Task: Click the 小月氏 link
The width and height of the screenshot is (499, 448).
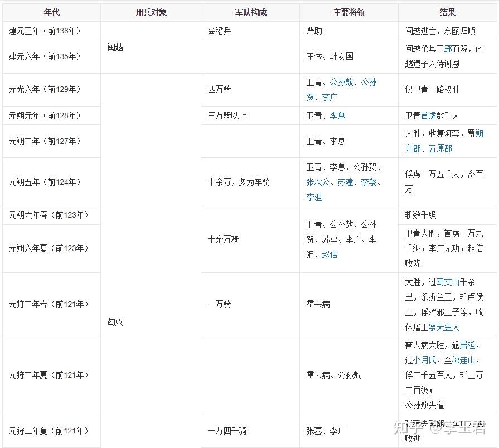Action: pos(424,360)
